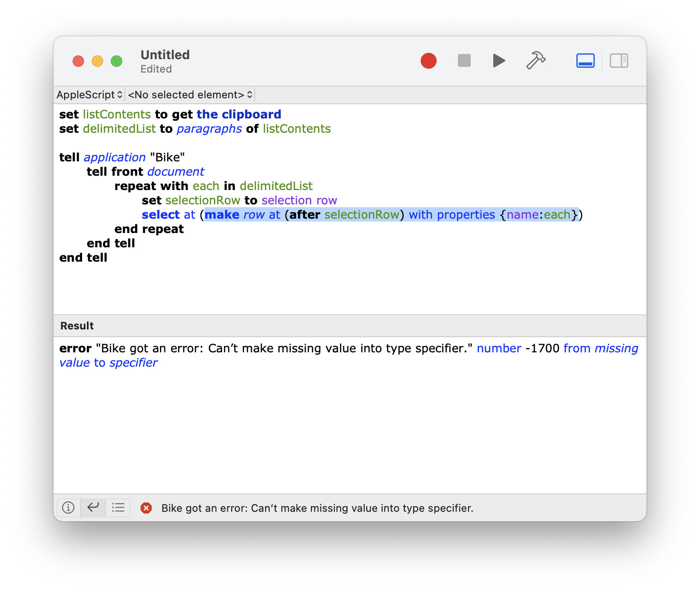Zoom the window with green button

(x=117, y=61)
